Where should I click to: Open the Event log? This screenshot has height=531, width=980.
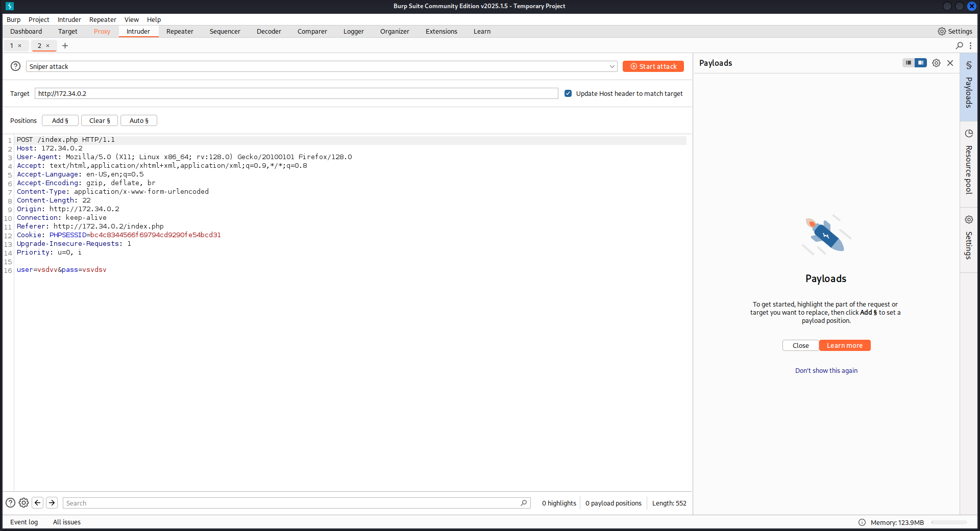click(24, 522)
